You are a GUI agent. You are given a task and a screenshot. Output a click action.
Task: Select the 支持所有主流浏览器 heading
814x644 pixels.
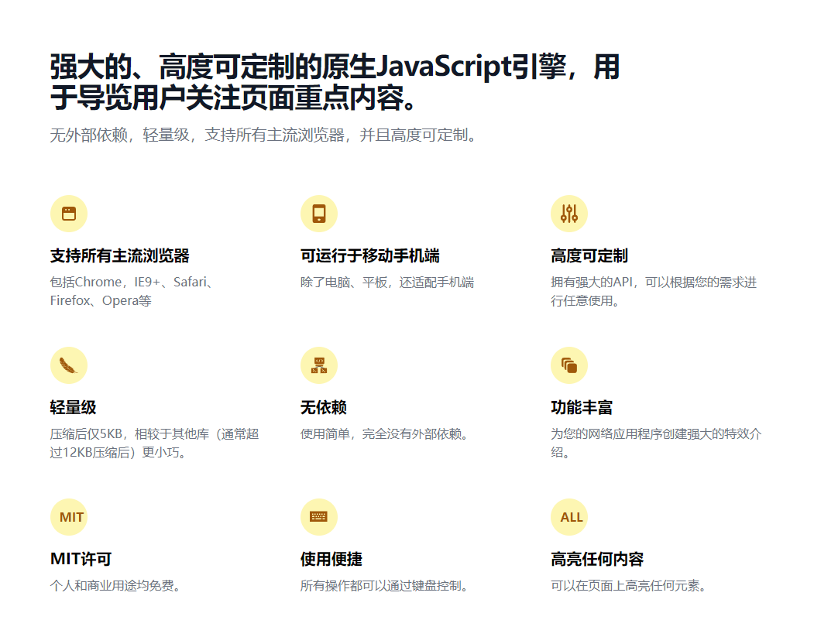119,256
